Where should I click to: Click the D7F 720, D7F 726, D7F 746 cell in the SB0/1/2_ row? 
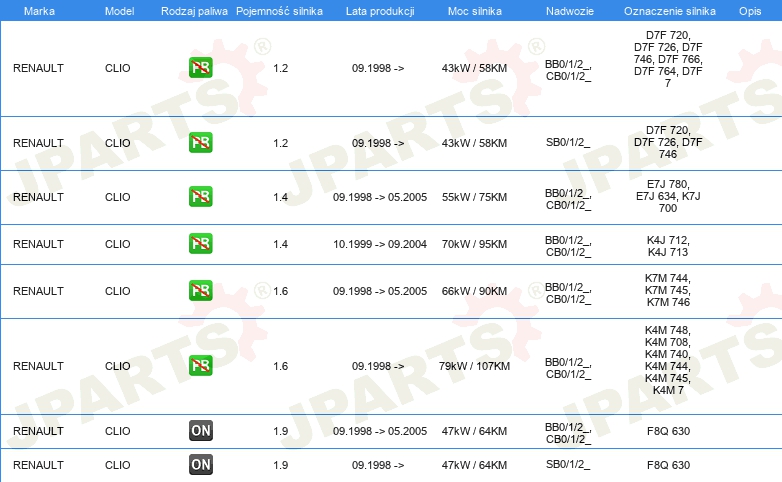668,142
